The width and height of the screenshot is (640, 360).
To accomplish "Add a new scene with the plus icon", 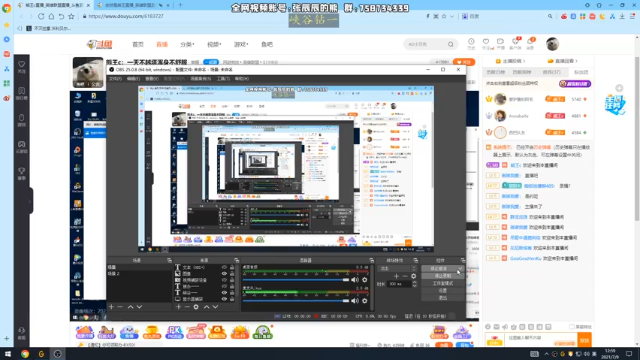I will tap(111, 307).
